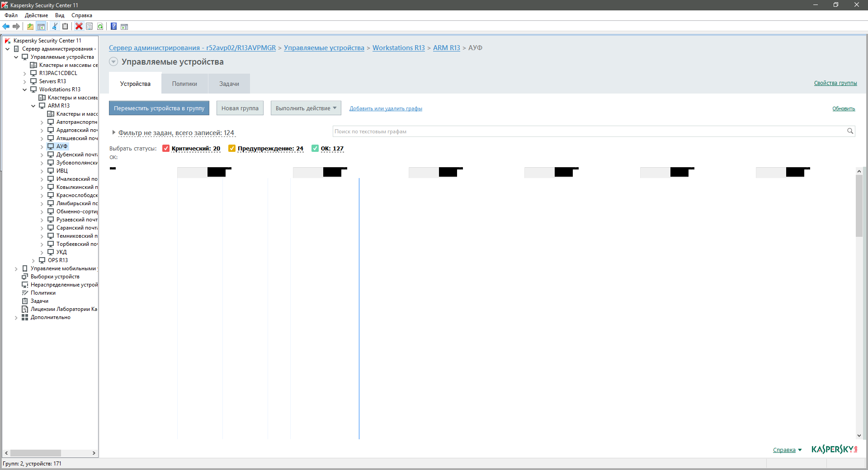Click the round collapse icon beside Управляемые устройства heading
This screenshot has height=470, width=868.
113,62
